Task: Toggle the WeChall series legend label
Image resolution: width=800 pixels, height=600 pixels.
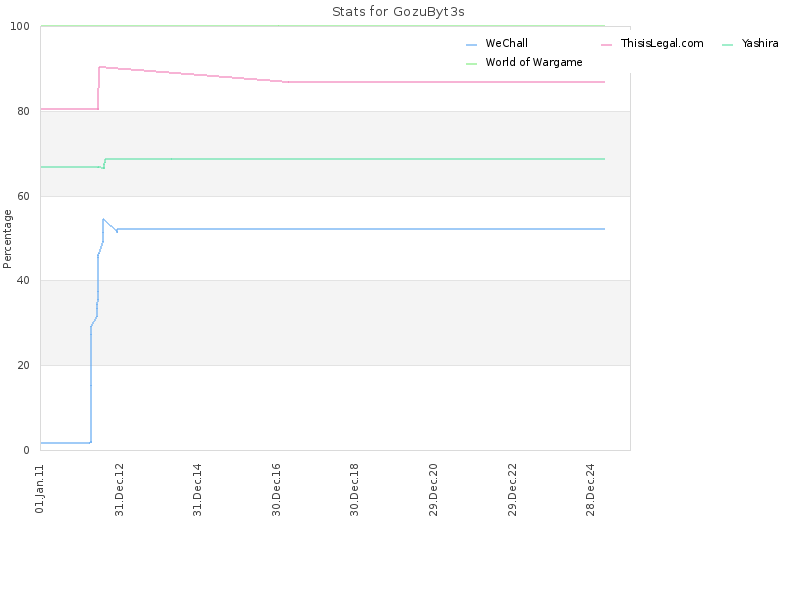Action: [507, 43]
